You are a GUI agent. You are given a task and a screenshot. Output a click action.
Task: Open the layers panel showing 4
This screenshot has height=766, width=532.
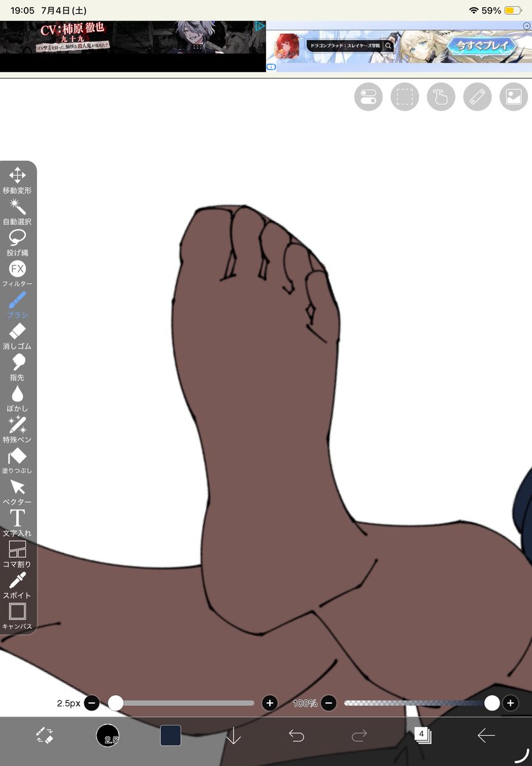[422, 735]
